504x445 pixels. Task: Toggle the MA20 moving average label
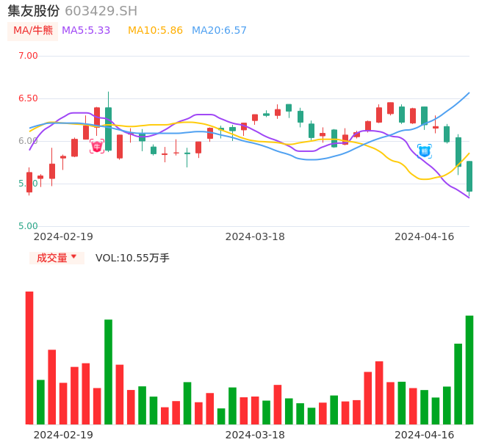click(219, 31)
